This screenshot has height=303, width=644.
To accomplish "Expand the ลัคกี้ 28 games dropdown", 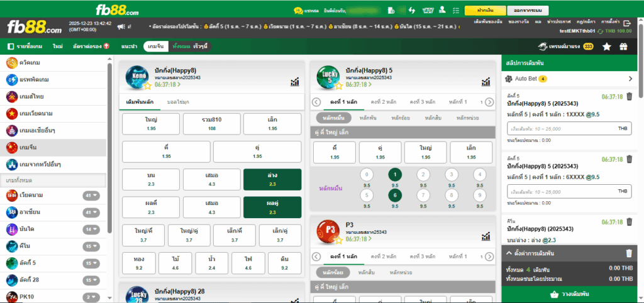I will tap(91, 280).
